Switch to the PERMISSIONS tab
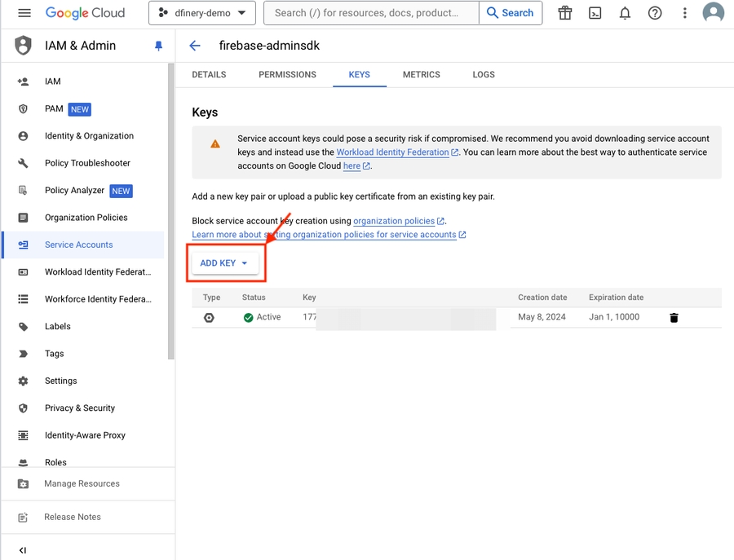 [x=287, y=74]
